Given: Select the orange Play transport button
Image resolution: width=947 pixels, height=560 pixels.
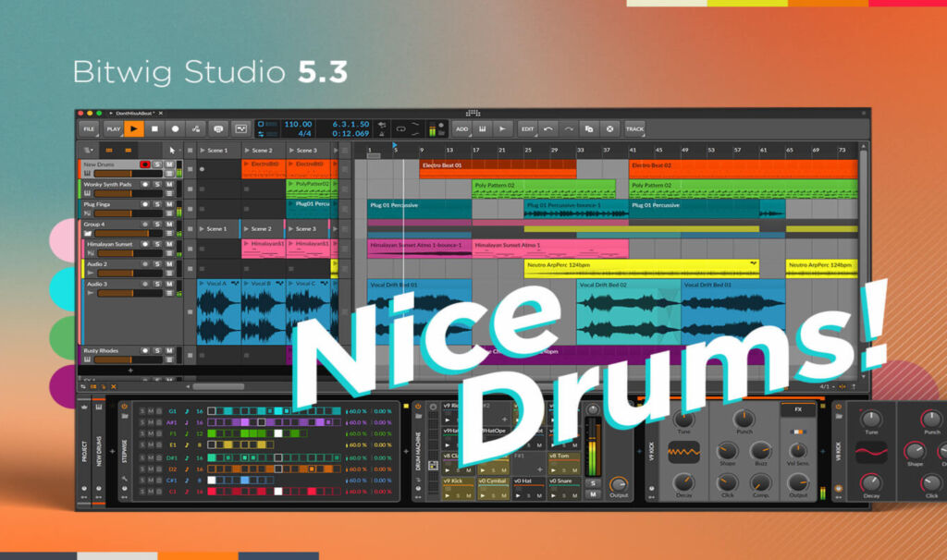Looking at the screenshot, I should (135, 129).
